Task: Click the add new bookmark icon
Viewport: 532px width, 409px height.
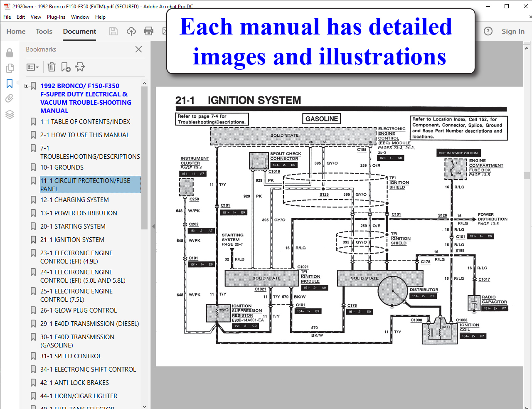Action: coord(66,67)
